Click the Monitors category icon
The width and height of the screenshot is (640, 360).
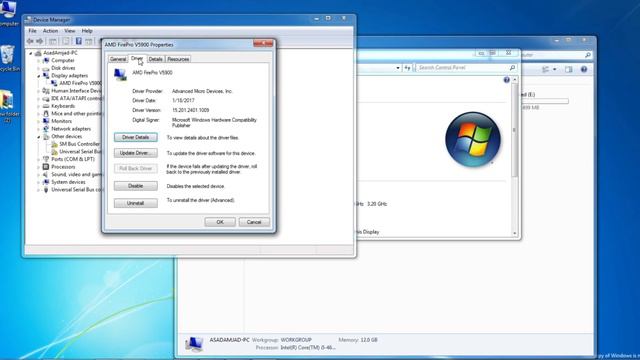46,121
